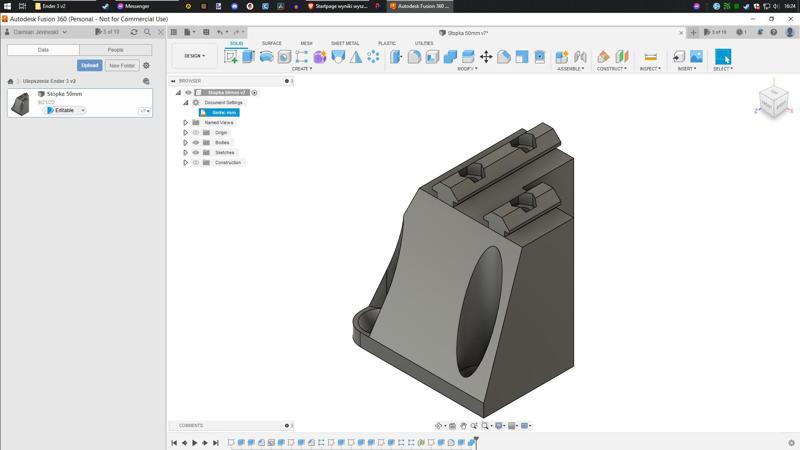The height and width of the screenshot is (450, 800).
Task: Jump to the timeline beginning
Action: click(x=174, y=443)
